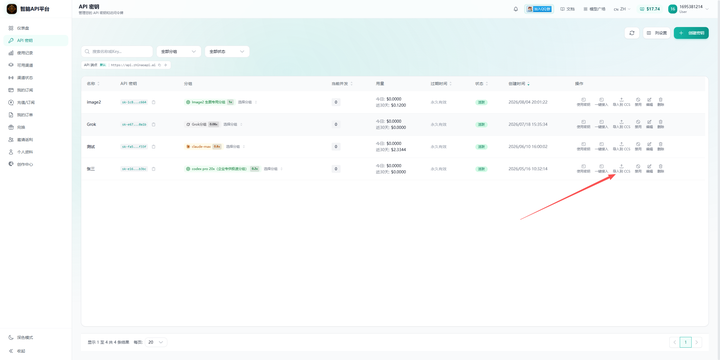Viewport: 720px width, 360px height.
Task: Open the user account menu 1695381214
Action: point(689,9)
